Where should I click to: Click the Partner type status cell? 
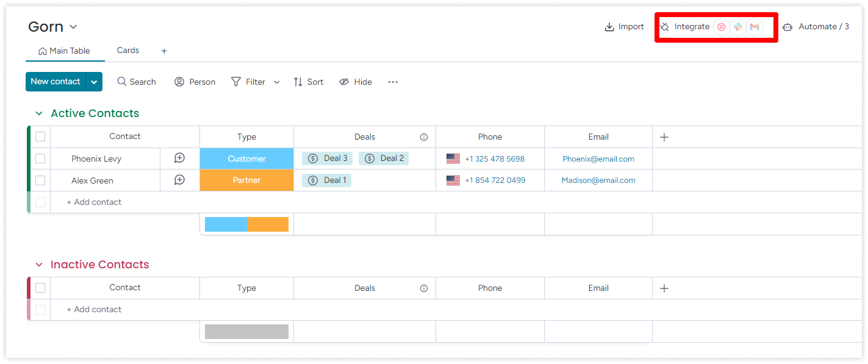[x=246, y=180]
